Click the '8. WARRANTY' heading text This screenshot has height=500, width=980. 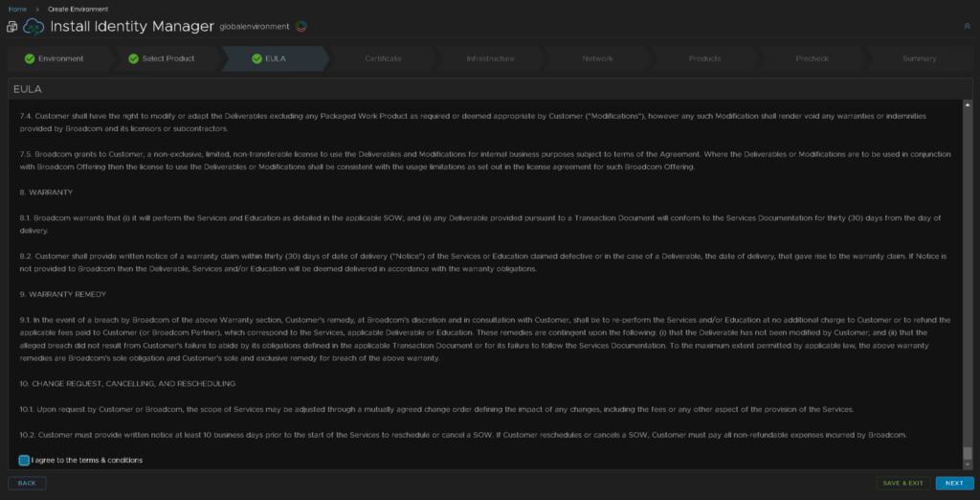[46, 193]
